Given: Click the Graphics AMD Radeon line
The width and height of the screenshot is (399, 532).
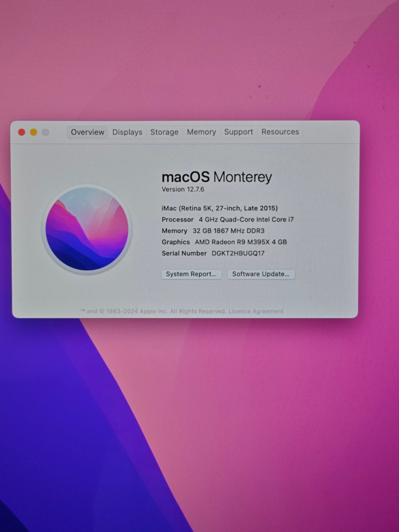Looking at the screenshot, I should tap(224, 242).
